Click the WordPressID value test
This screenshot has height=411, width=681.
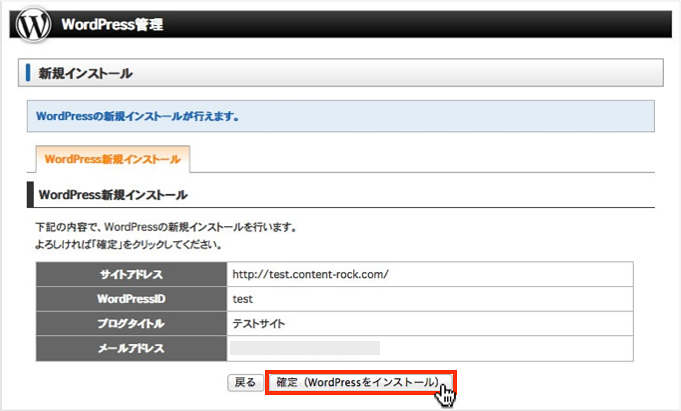pyautogui.click(x=242, y=299)
